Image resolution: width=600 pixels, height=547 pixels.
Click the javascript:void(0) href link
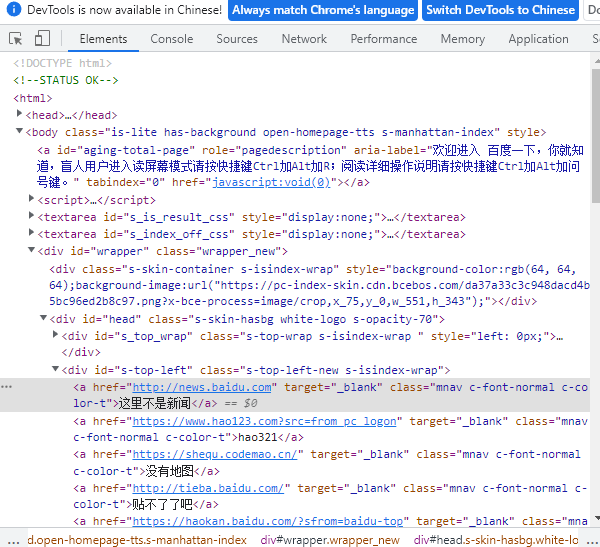[x=271, y=182]
